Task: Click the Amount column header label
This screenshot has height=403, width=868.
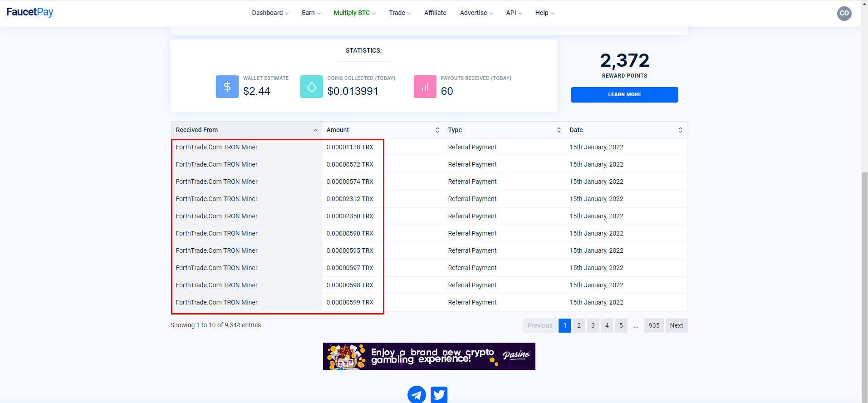Action: (338, 130)
